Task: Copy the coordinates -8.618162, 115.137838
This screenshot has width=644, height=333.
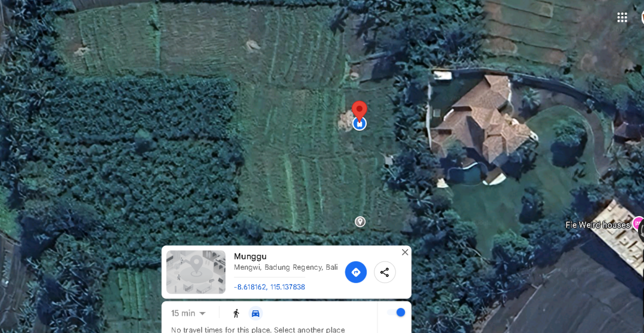Action: (270, 287)
